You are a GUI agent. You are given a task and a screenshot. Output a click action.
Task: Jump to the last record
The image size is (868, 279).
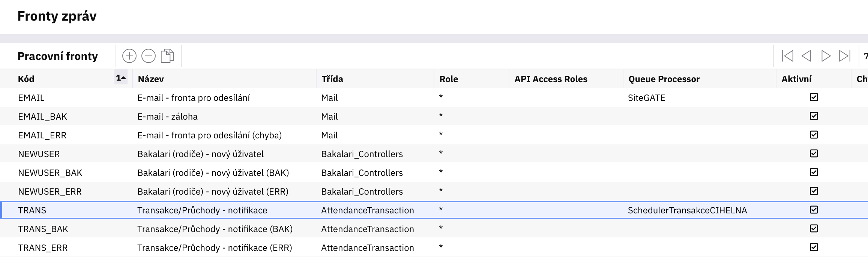point(845,56)
